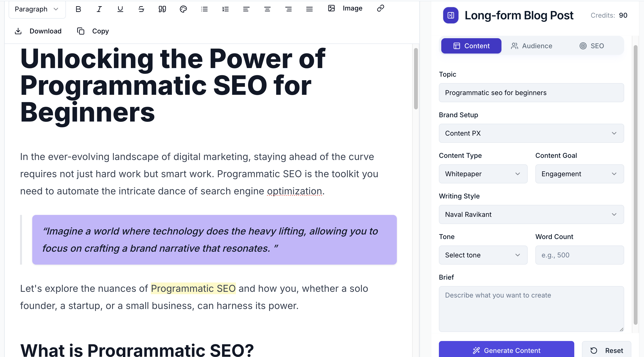Apply italic formatting
Screen dimensions: 644x357
click(x=99, y=9)
